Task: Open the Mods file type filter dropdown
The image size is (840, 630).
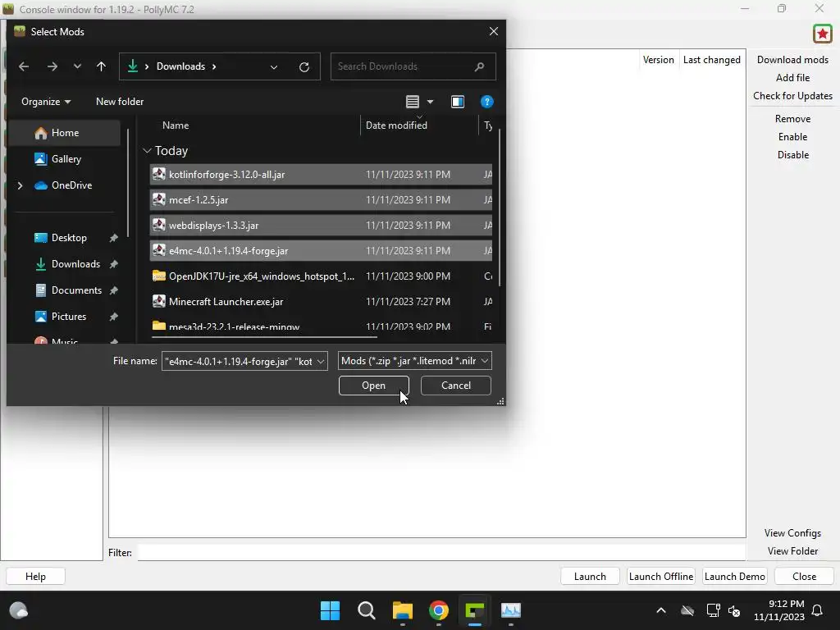Action: tap(414, 361)
